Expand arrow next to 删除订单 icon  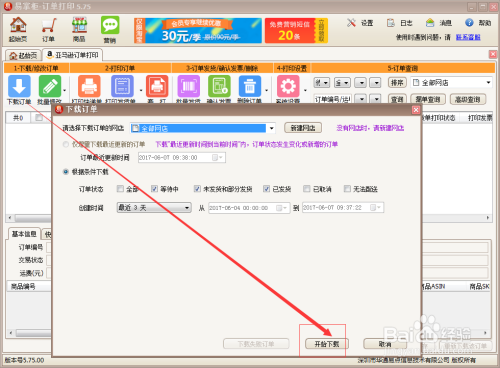[x=266, y=90]
